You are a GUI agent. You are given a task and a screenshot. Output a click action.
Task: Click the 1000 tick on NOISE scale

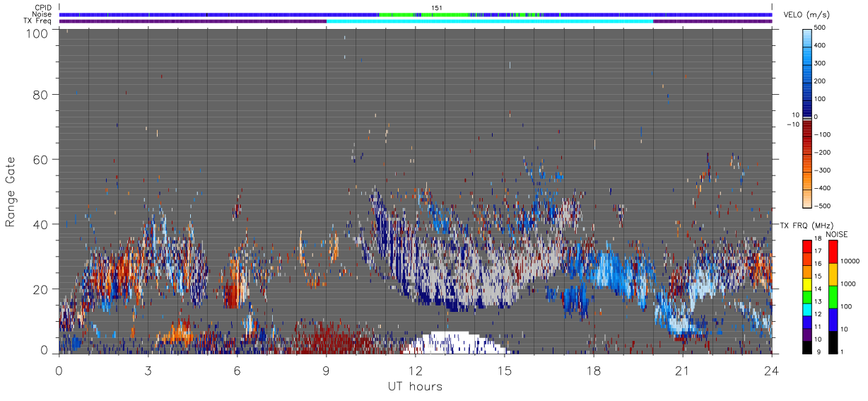[x=850, y=284]
